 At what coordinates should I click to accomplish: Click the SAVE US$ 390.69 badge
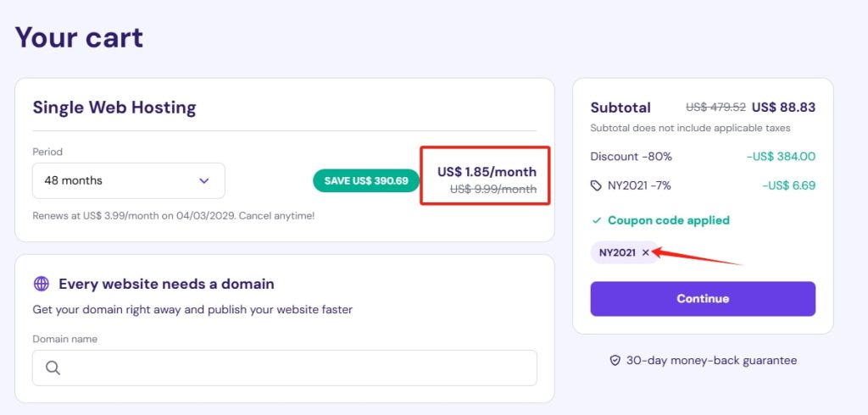click(x=366, y=181)
